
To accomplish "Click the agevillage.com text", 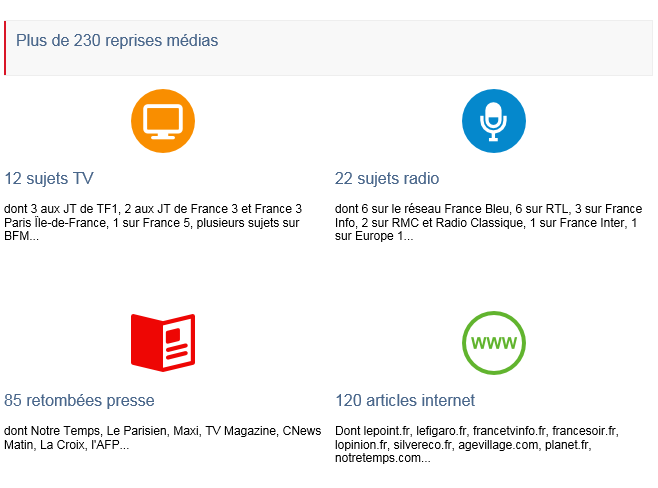I will coord(498,444).
